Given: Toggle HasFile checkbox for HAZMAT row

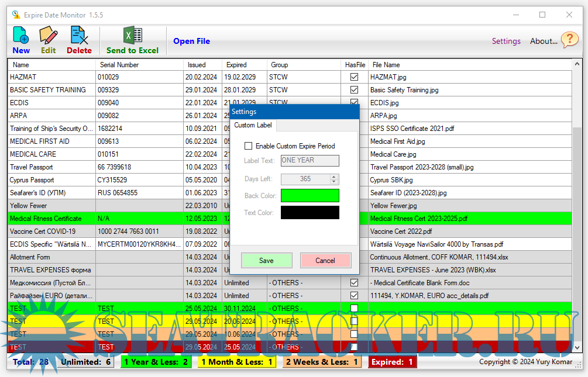Looking at the screenshot, I should (354, 77).
